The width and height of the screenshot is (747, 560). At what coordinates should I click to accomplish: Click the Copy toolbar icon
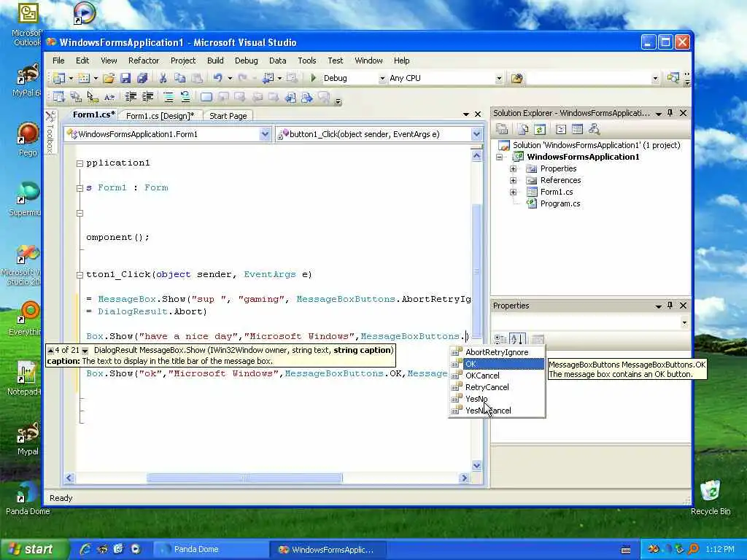point(179,78)
